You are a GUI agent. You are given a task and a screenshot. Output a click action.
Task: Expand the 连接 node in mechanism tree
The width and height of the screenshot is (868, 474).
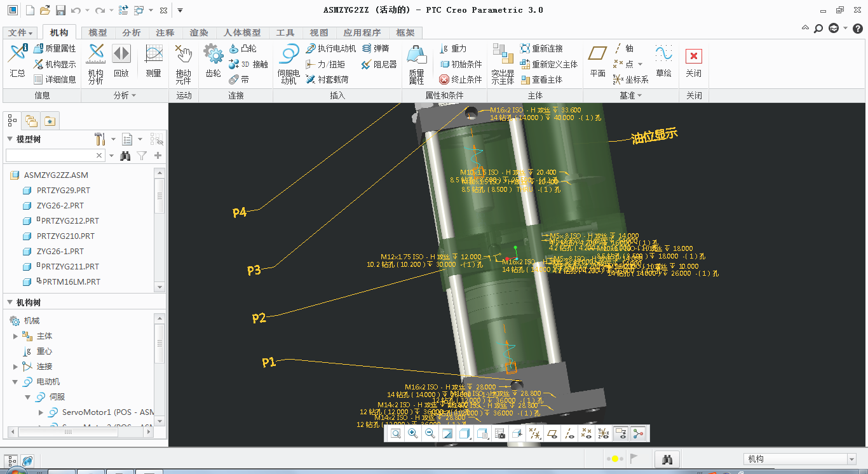[16, 367]
